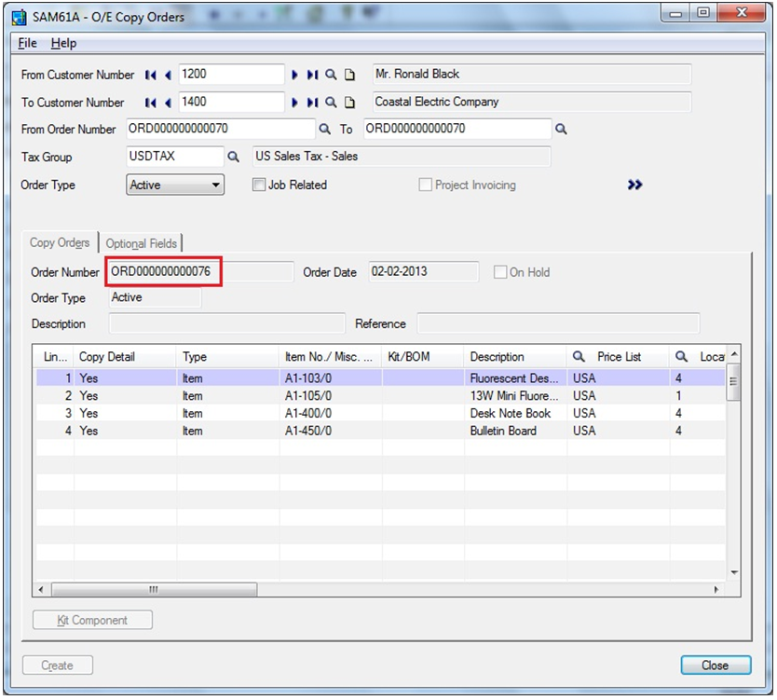Go to last record for From Customer Number
Viewport: 777px width, 700px height.
tap(312, 75)
